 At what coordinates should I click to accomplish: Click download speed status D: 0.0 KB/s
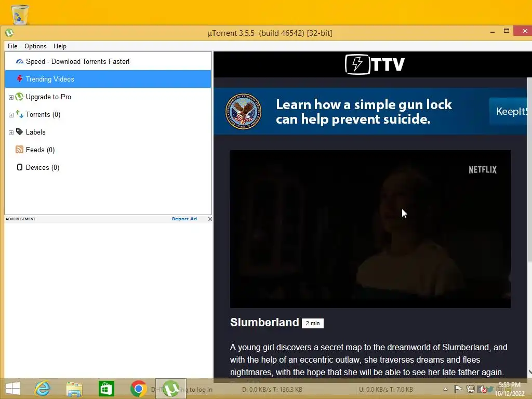click(x=272, y=390)
